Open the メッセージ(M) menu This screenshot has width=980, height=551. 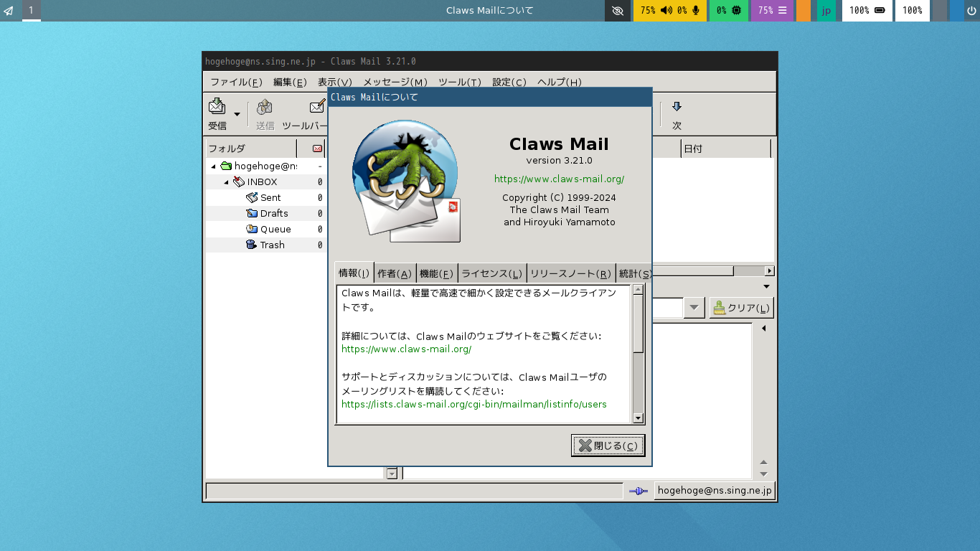395,82
